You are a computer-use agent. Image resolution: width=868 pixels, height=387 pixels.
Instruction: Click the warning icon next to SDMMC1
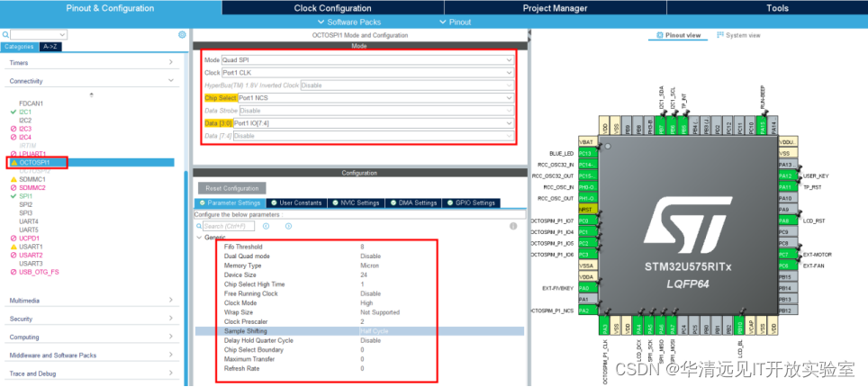click(14, 179)
